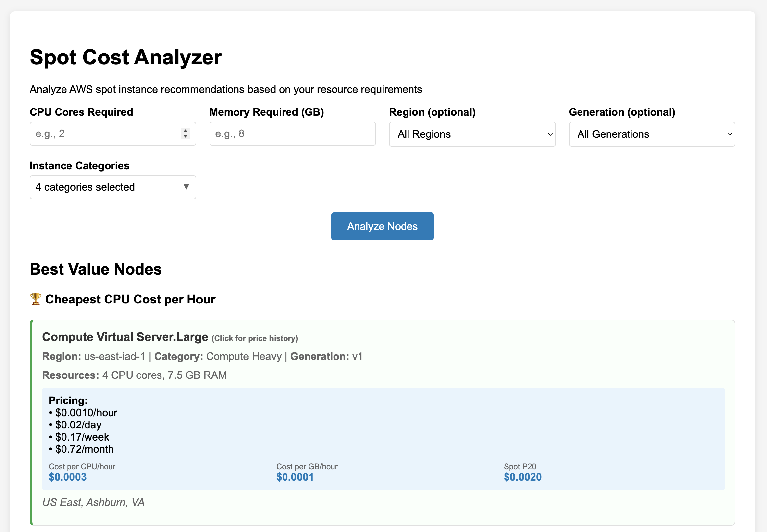Increment CPU cores with stepper up arrow
Screen dimensions: 767x532
click(186, 131)
